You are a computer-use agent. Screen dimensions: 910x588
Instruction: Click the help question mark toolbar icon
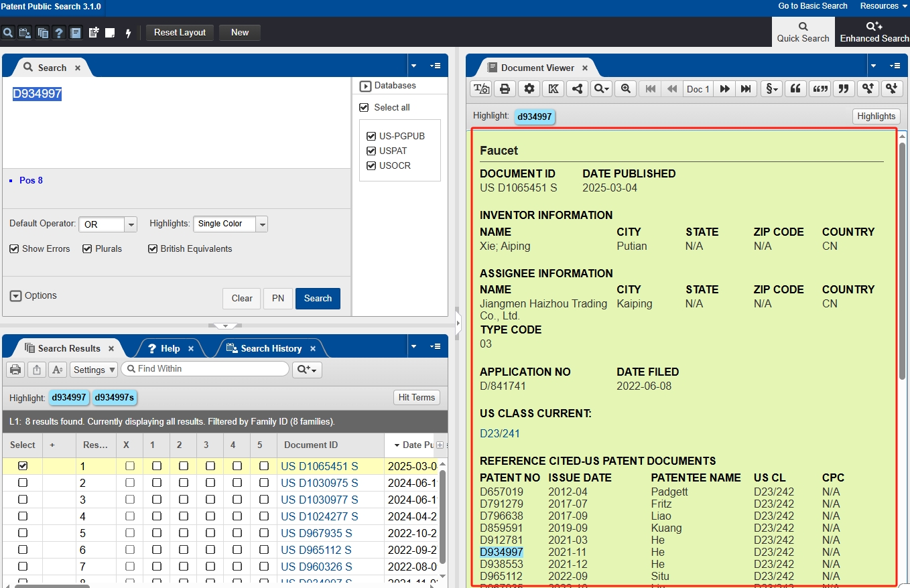pos(59,33)
